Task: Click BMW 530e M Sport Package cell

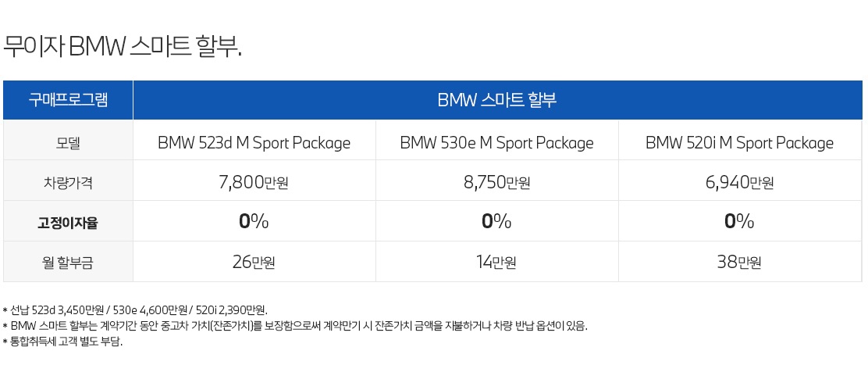Action: tap(497, 143)
